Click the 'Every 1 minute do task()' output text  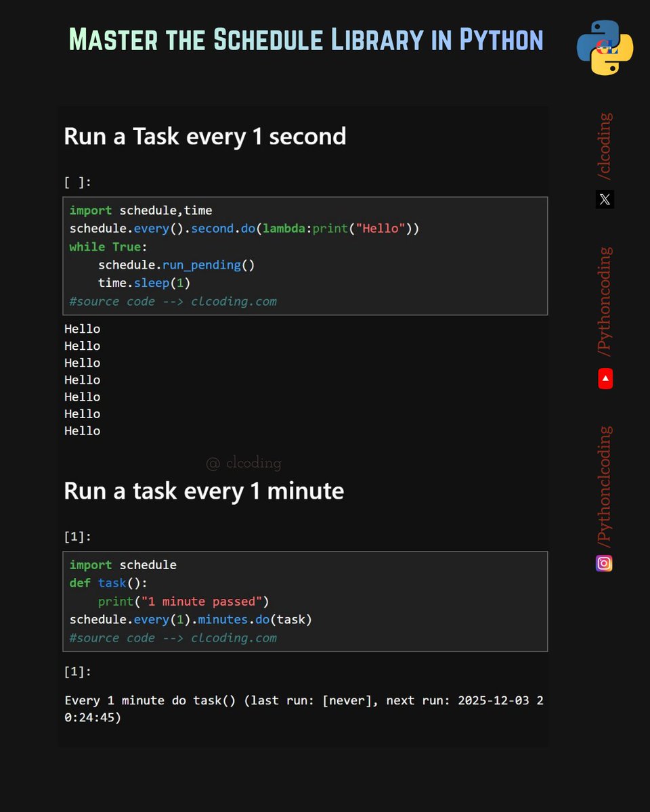304,709
